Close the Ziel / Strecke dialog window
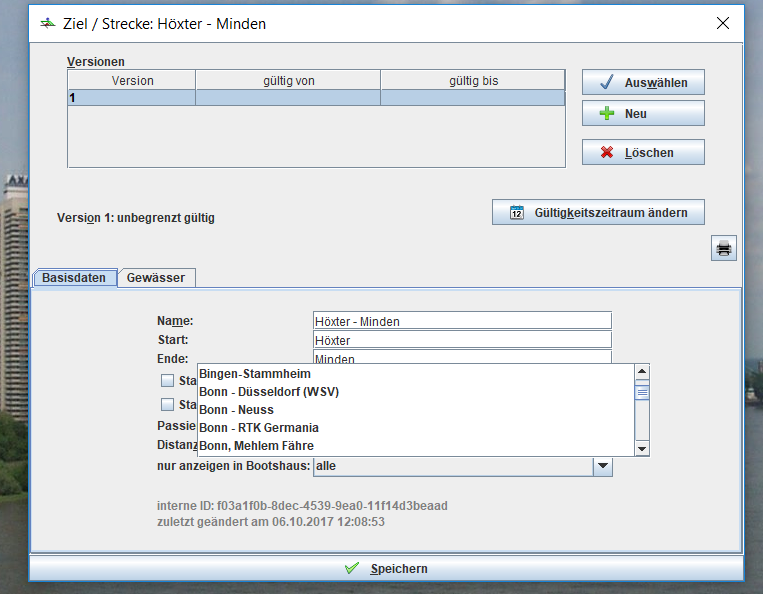 pos(723,23)
